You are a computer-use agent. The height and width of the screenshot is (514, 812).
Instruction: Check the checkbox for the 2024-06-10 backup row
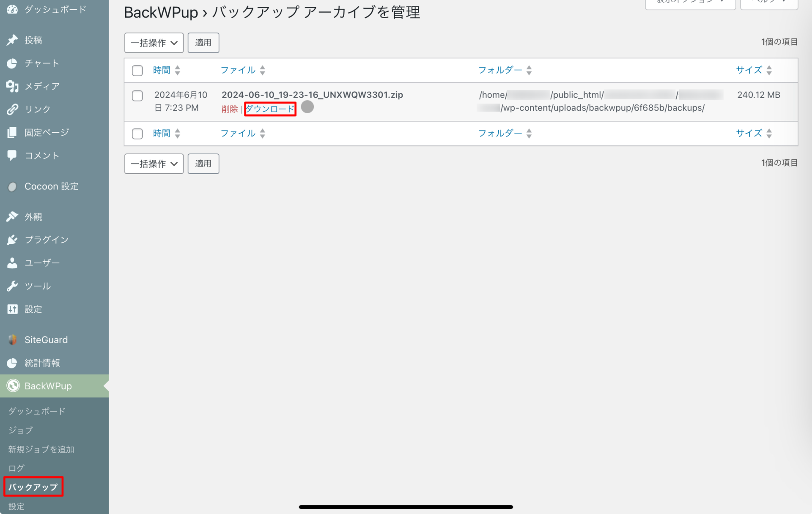coord(137,96)
